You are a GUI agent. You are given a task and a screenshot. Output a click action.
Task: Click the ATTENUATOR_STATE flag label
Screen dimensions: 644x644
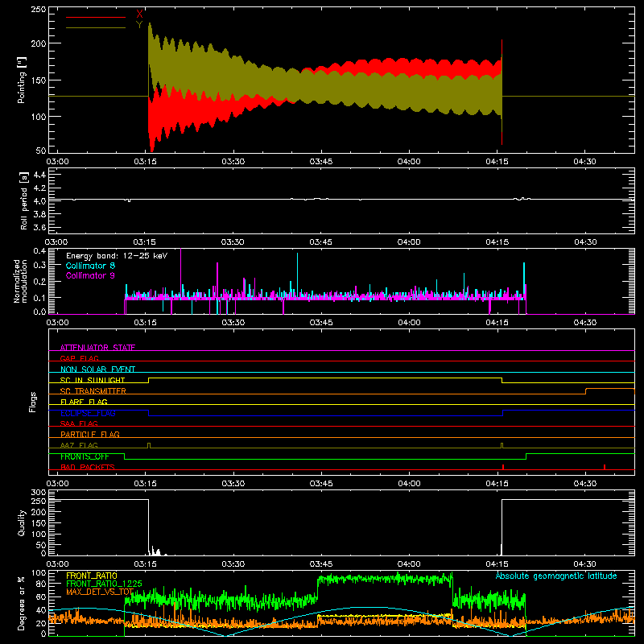[x=97, y=348]
